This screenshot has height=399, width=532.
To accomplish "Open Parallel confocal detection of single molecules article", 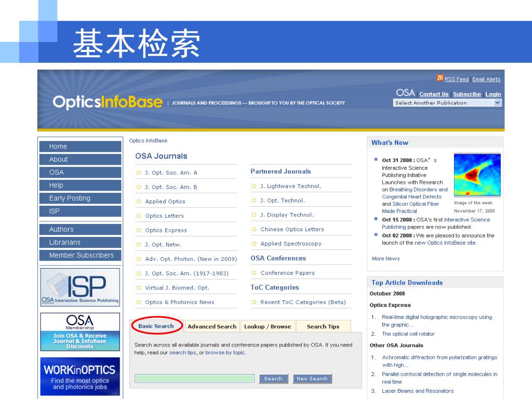I will [x=440, y=378].
